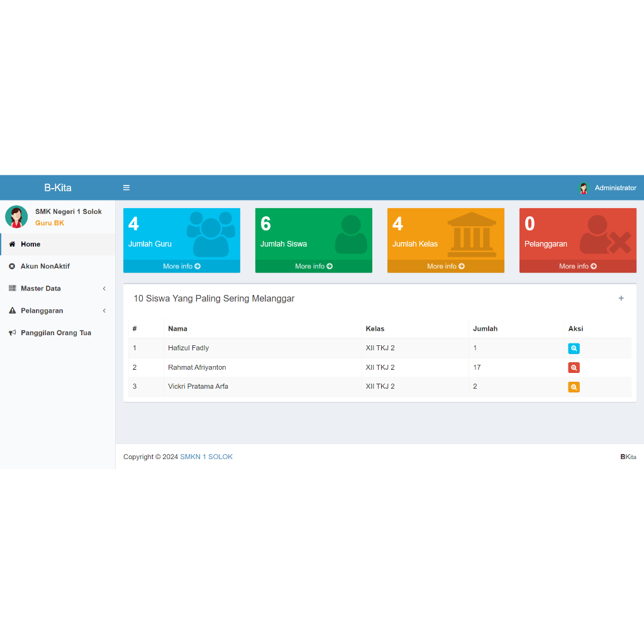Click the sidebar user profile picture

click(16, 217)
